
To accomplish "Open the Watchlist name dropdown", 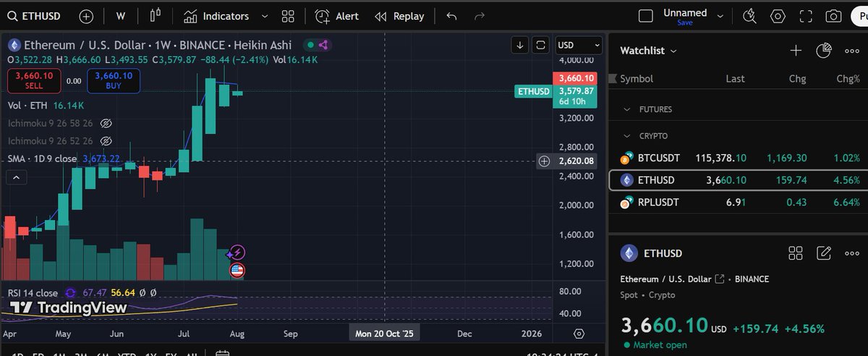I will [648, 51].
